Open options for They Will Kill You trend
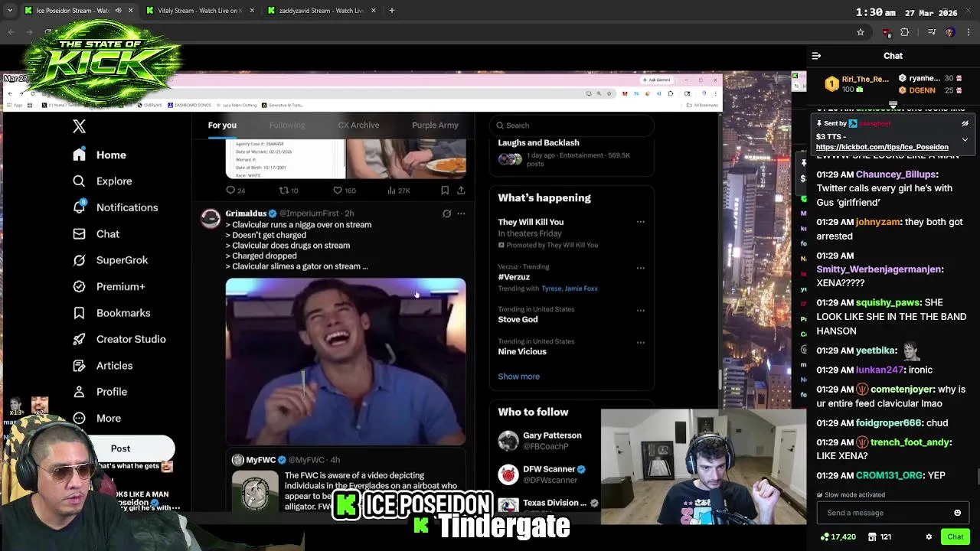This screenshot has width=980, height=551. point(641,223)
